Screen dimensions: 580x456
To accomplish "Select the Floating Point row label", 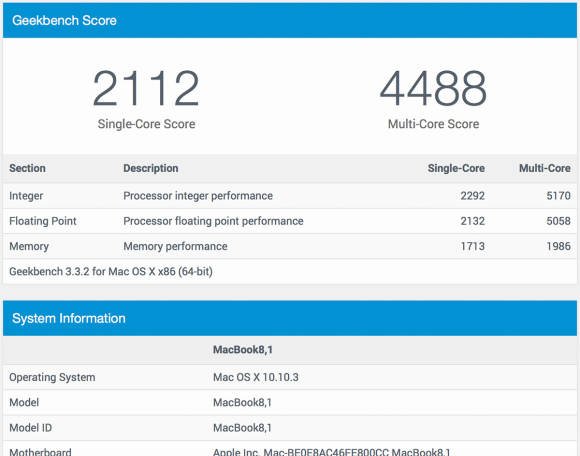I will pyautogui.click(x=43, y=221).
